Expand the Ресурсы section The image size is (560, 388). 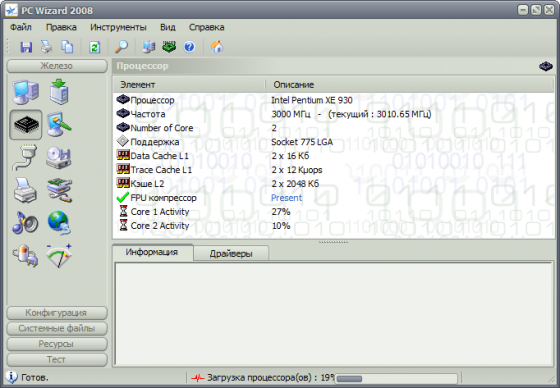click(x=57, y=344)
